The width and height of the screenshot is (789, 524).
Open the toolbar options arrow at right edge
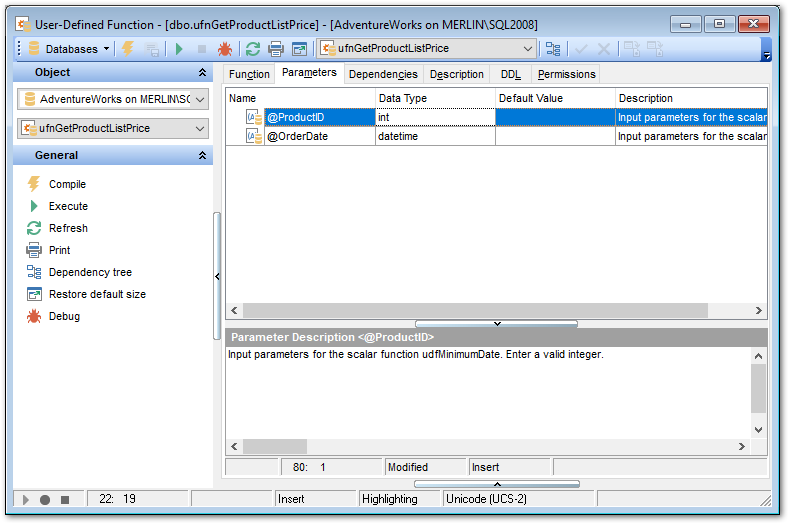pos(766,55)
